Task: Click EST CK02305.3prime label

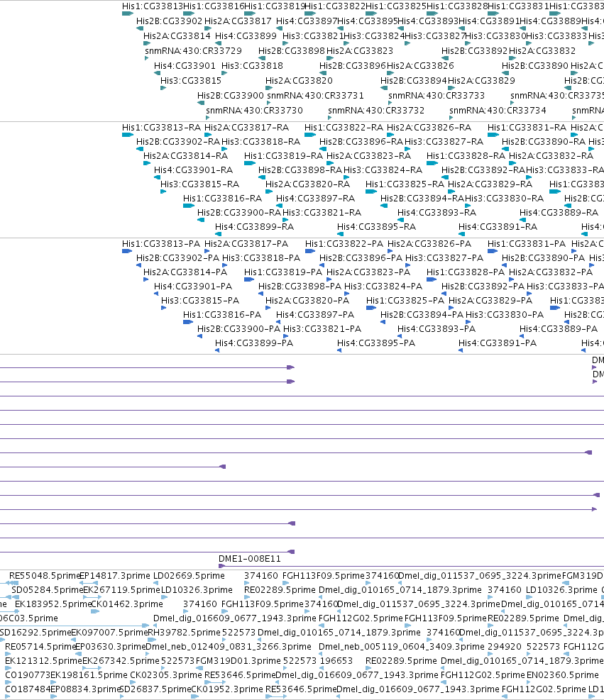Action: tap(166, 675)
